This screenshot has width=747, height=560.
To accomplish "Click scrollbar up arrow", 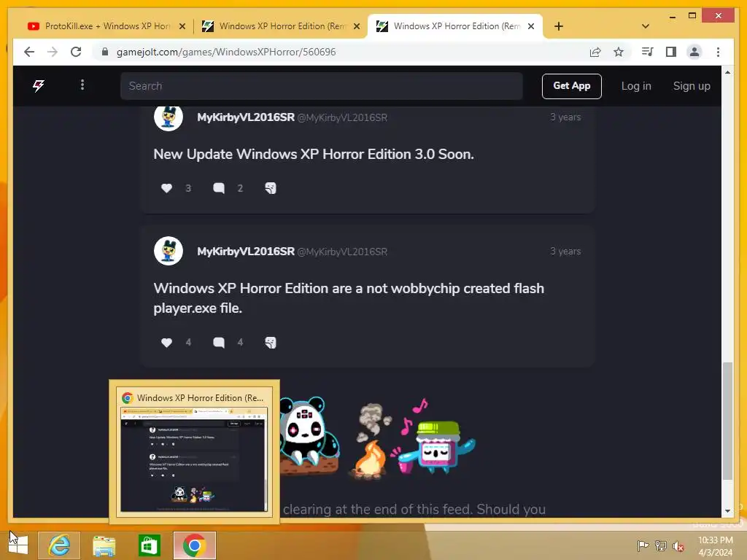I will pyautogui.click(x=727, y=72).
